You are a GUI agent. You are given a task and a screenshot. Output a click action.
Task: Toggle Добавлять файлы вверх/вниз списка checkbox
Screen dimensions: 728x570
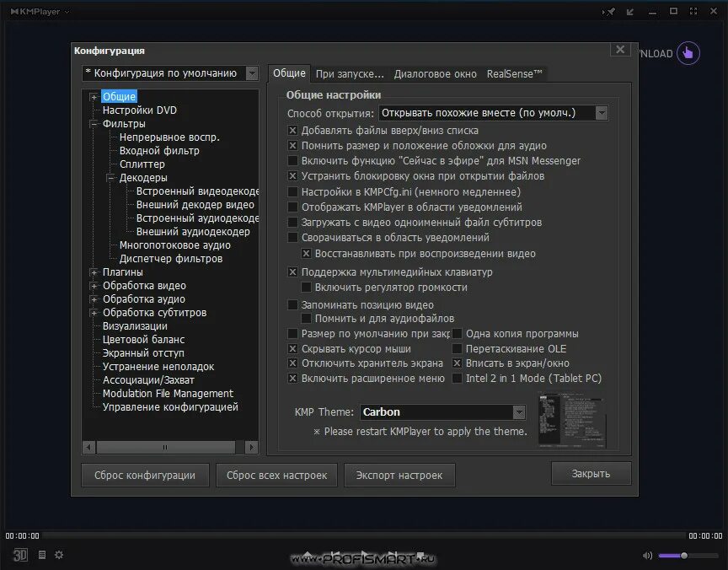(x=292, y=131)
